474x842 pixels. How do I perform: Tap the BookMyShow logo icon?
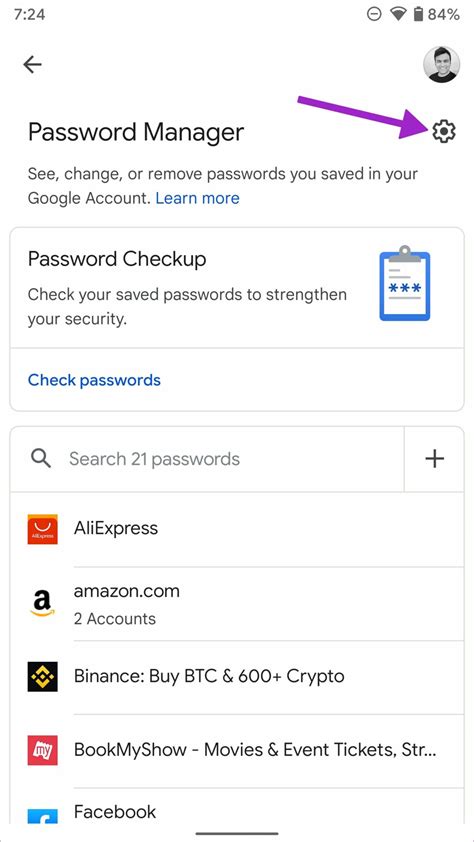click(x=42, y=750)
